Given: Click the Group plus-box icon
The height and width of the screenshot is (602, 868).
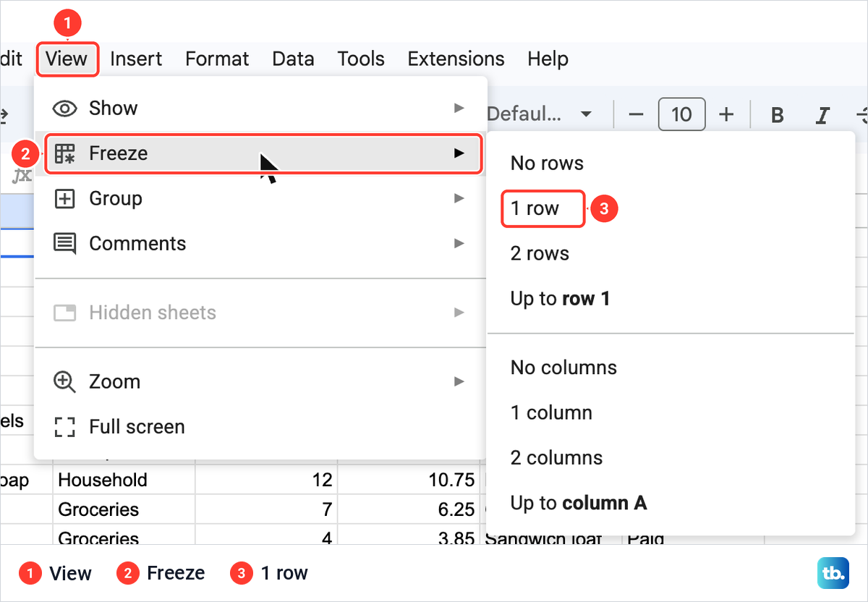Looking at the screenshot, I should coord(65,199).
